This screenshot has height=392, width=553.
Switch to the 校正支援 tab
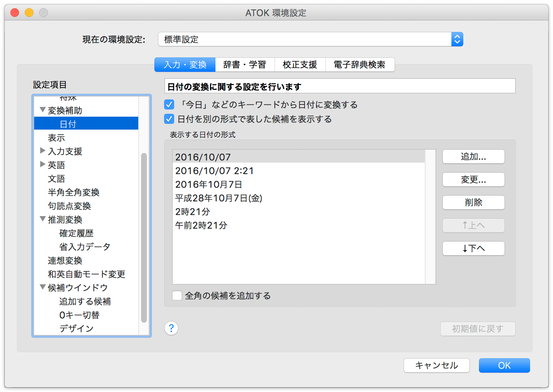(300, 65)
